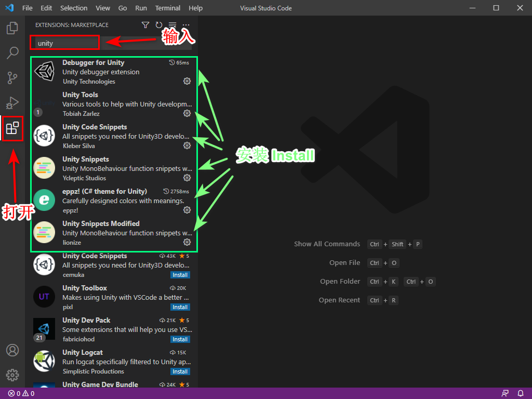Click Unity Toolbox 20K download count
This screenshot has height=399, width=532.
178,288
